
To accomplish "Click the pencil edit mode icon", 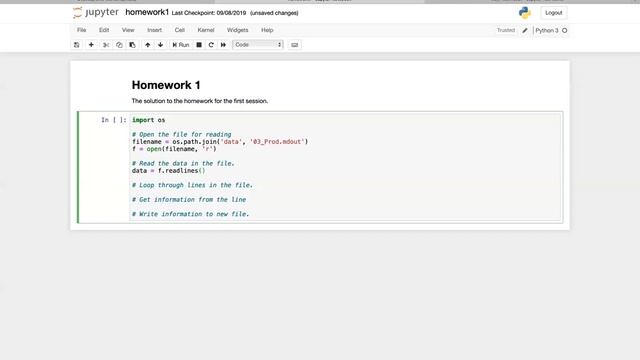I will 525,30.
